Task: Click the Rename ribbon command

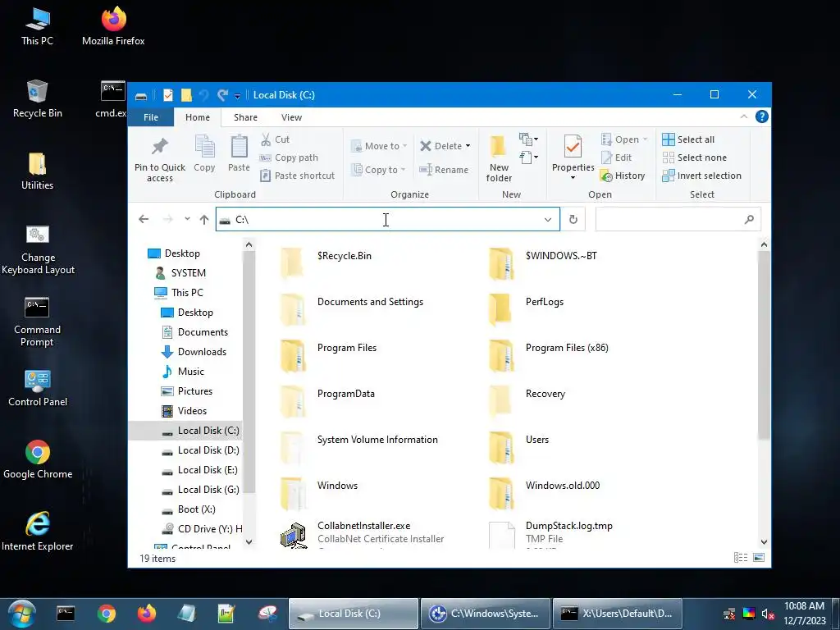Action: (444, 170)
